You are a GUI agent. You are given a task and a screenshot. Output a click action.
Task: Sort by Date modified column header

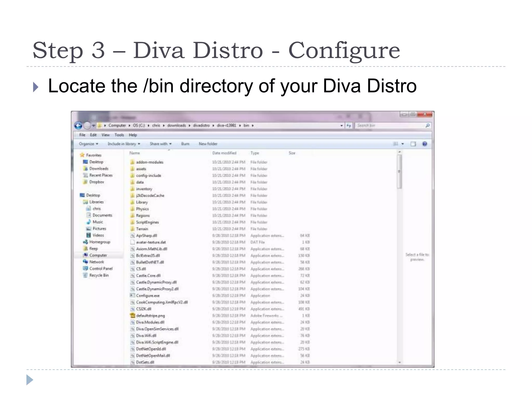pyautogui.click(x=224, y=153)
